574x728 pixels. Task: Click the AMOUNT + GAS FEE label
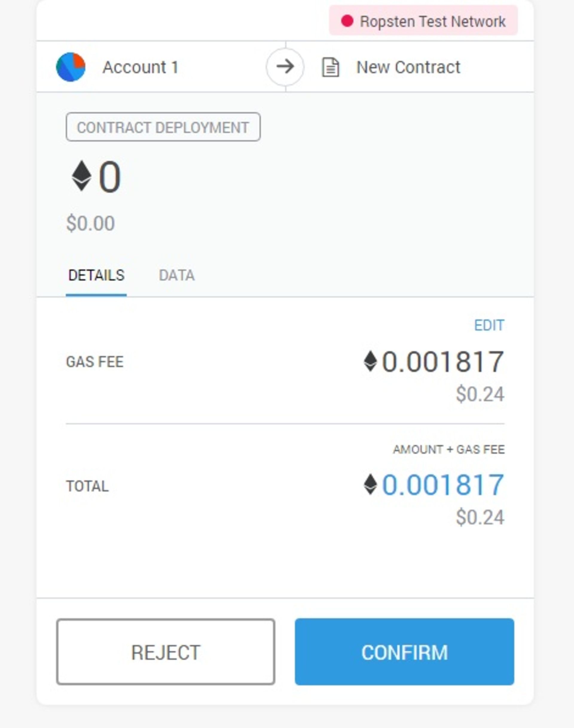tap(449, 450)
